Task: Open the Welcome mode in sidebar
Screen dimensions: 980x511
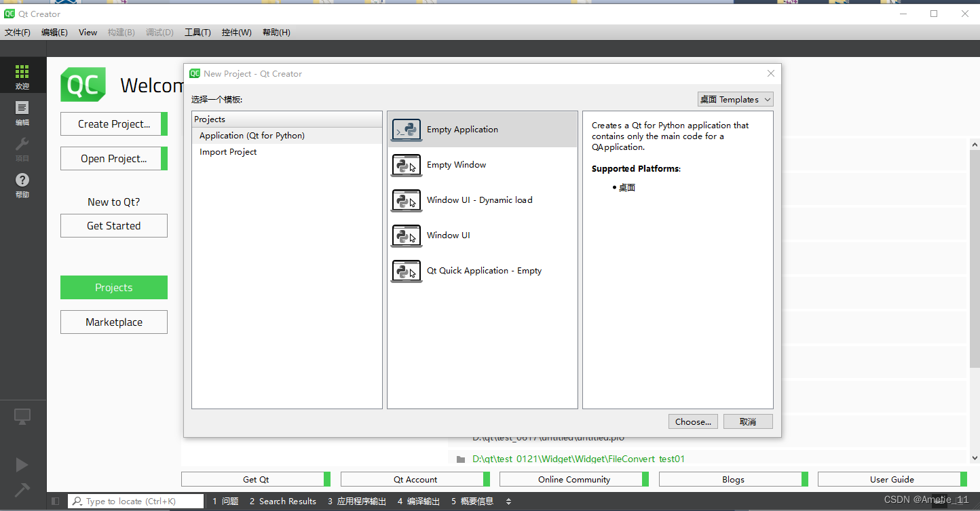Action: pyautogui.click(x=22, y=75)
